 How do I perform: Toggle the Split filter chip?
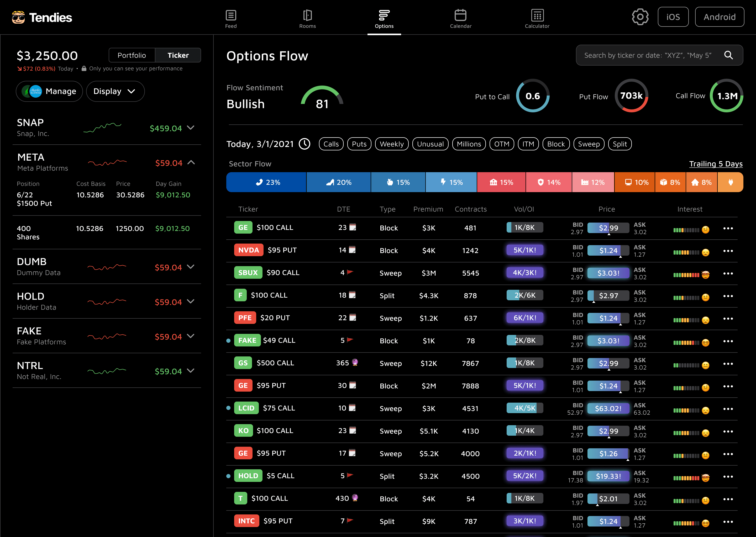click(x=620, y=144)
